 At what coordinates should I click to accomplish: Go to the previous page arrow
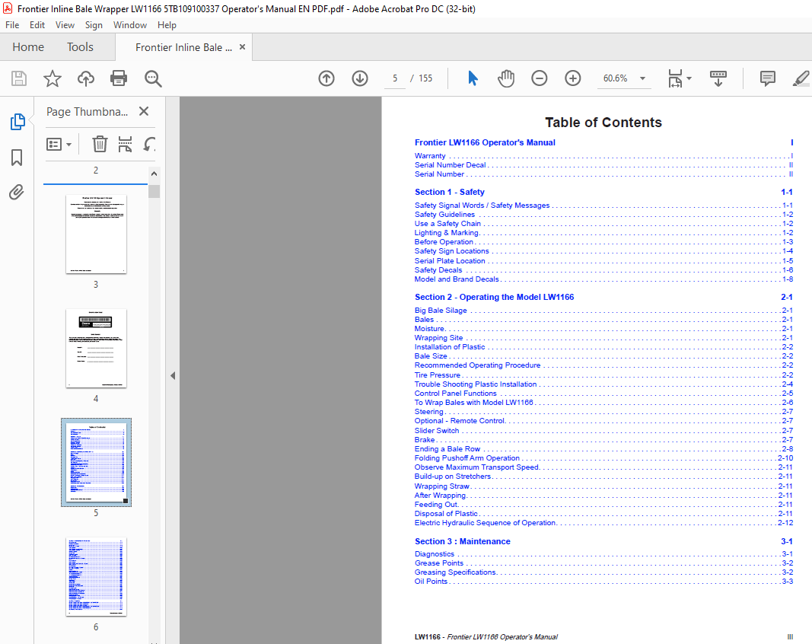click(x=326, y=78)
